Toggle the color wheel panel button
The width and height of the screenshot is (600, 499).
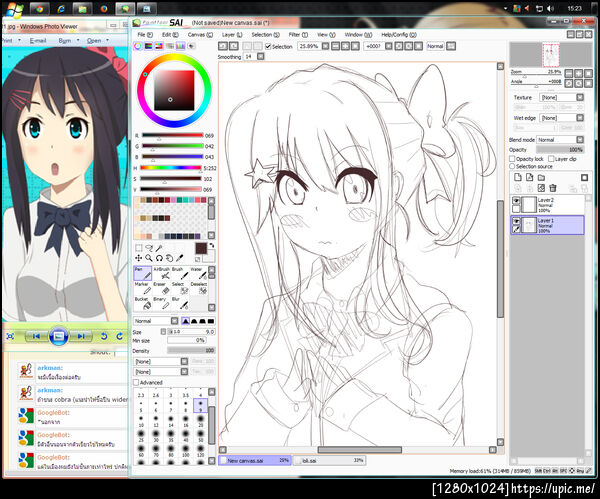[x=138, y=46]
